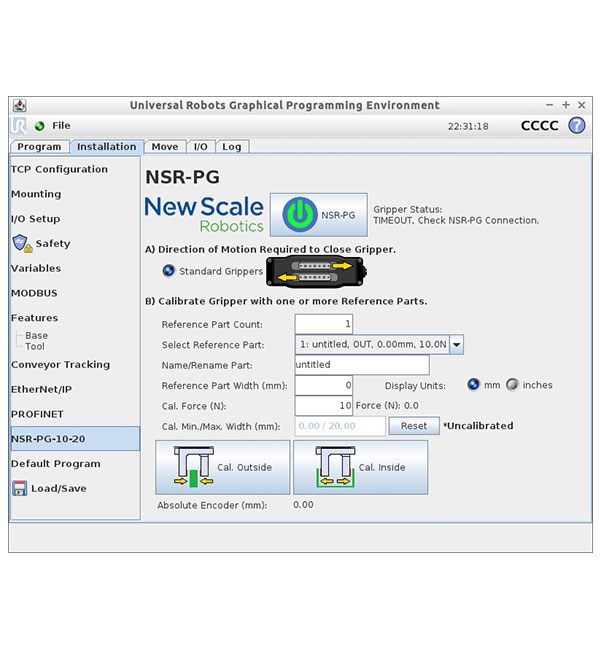Select NSR-PG-10-20 in sidebar
The image size is (600, 650).
point(75,439)
